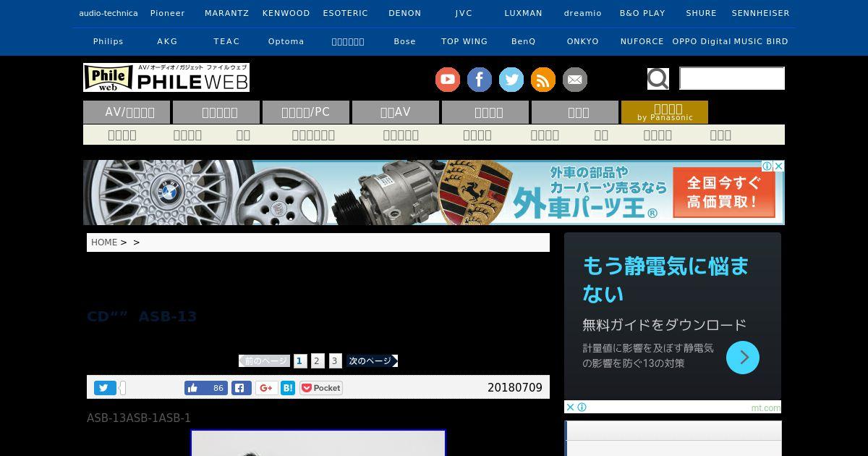Open the Bose brand link
This screenshot has width=868, height=456.
pos(405,41)
